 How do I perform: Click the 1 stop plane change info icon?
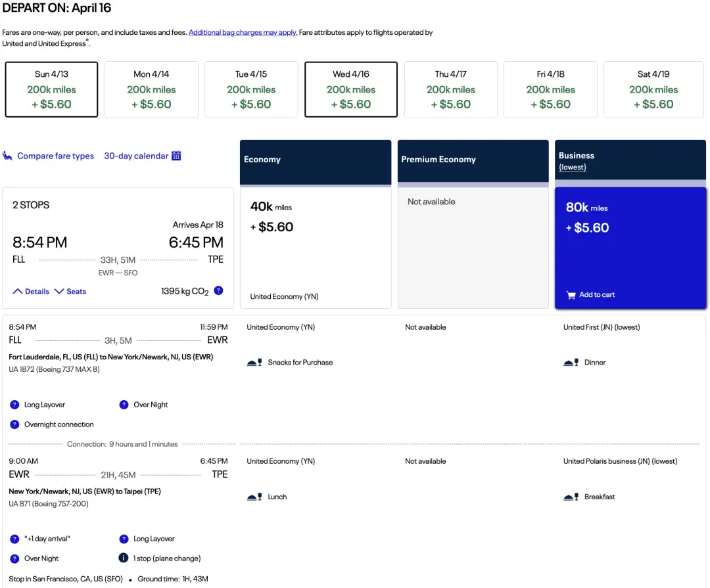tap(123, 558)
